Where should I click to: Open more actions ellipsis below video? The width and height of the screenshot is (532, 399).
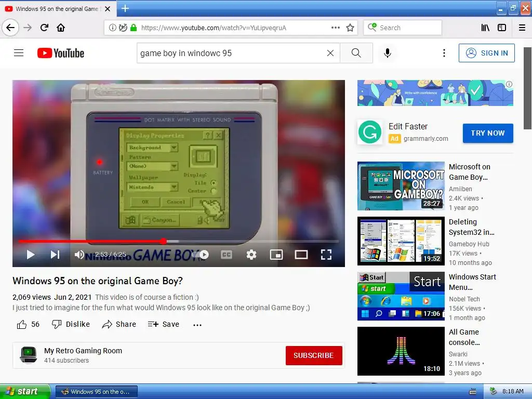click(x=197, y=325)
